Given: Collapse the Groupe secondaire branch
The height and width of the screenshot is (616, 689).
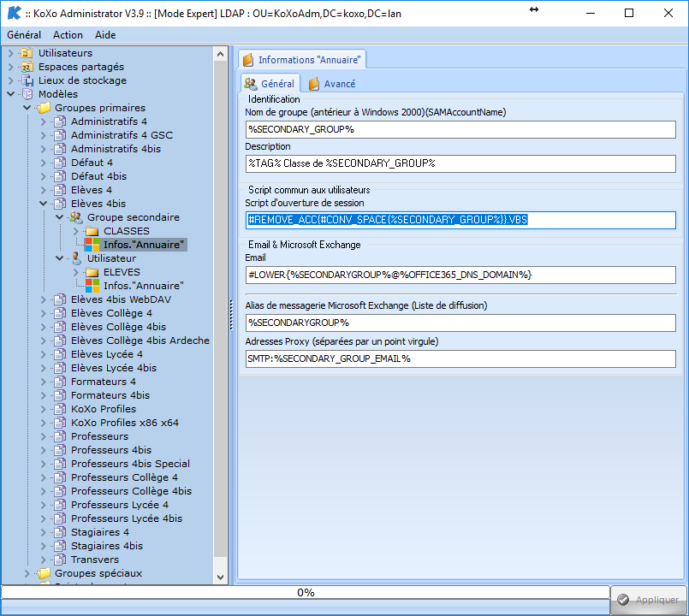Looking at the screenshot, I should click(x=60, y=217).
